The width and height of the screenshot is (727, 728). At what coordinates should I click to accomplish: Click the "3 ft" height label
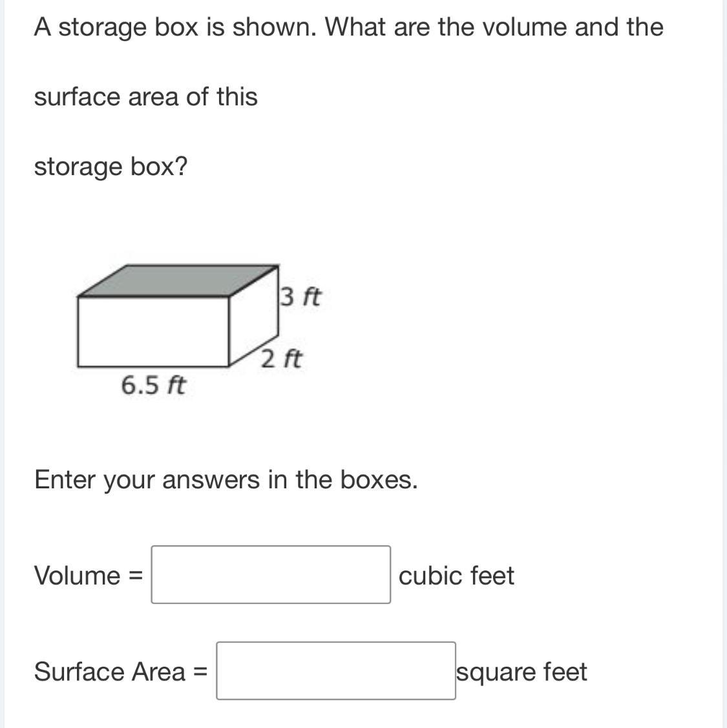click(x=300, y=296)
